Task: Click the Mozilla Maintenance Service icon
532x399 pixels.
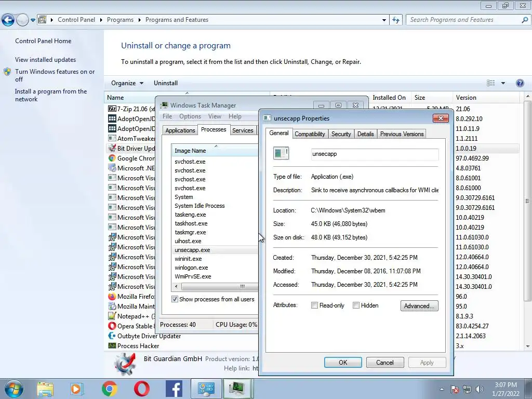Action: pyautogui.click(x=112, y=306)
